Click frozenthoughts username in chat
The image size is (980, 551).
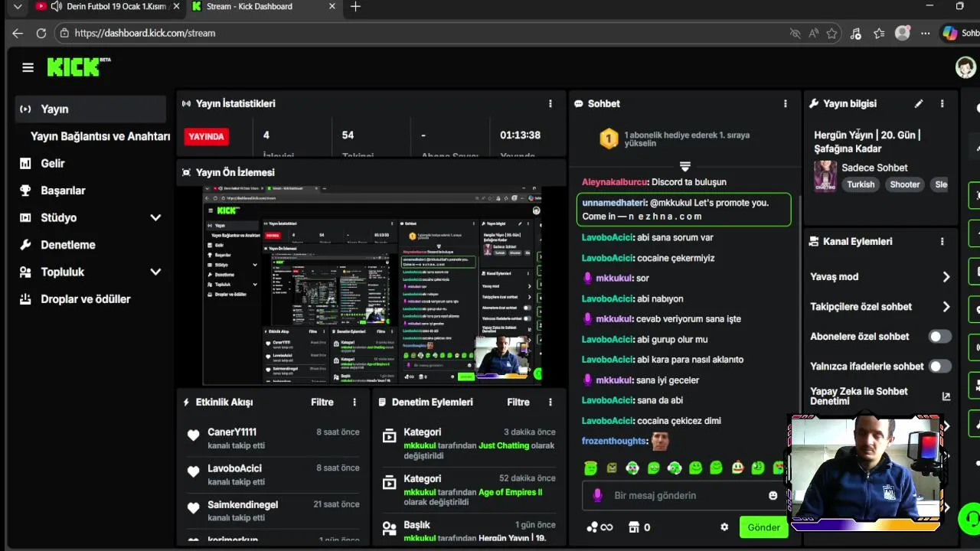point(614,441)
